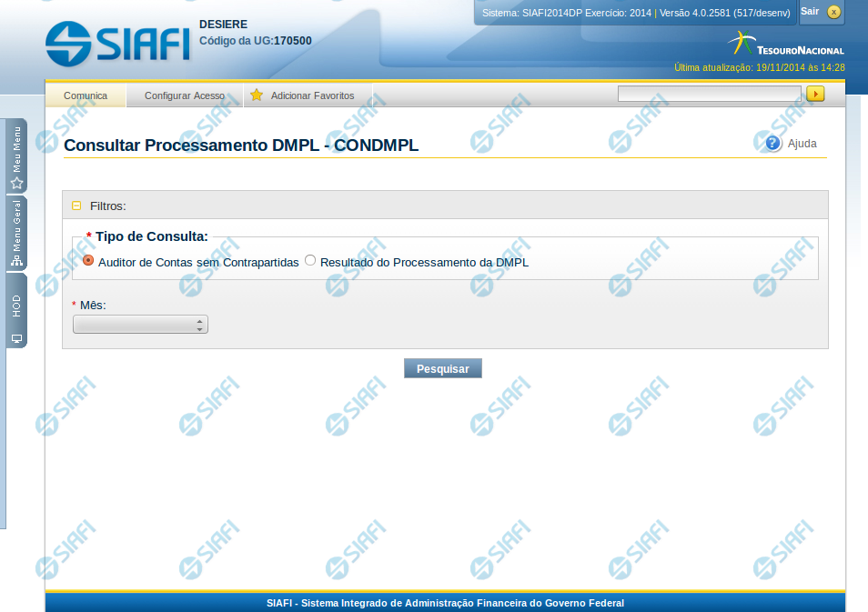Click the Pesquisar button

tap(442, 368)
